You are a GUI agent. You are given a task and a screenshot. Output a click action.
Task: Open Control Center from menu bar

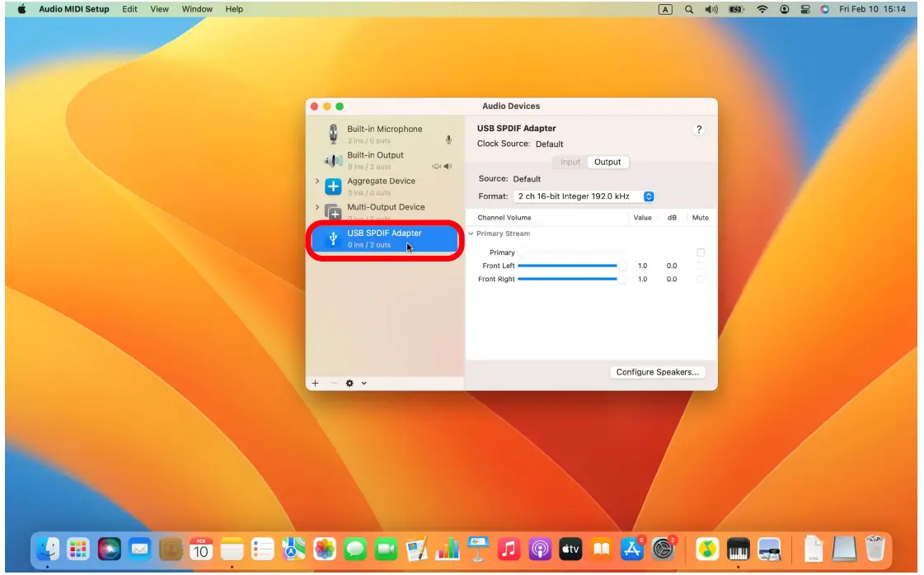[805, 9]
